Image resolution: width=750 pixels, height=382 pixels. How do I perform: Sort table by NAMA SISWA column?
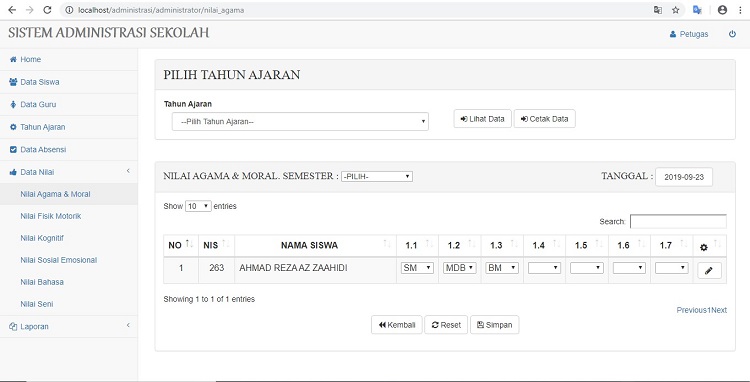315,245
